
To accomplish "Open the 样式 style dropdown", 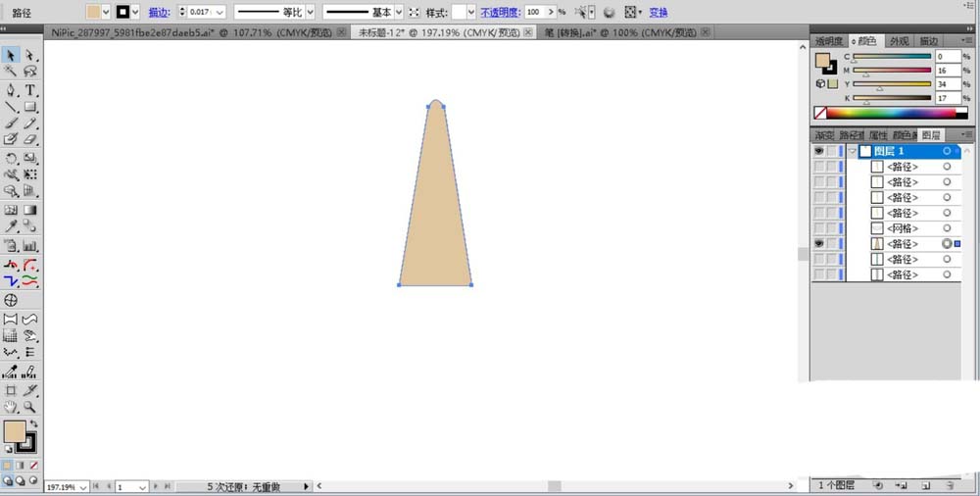I will [471, 12].
